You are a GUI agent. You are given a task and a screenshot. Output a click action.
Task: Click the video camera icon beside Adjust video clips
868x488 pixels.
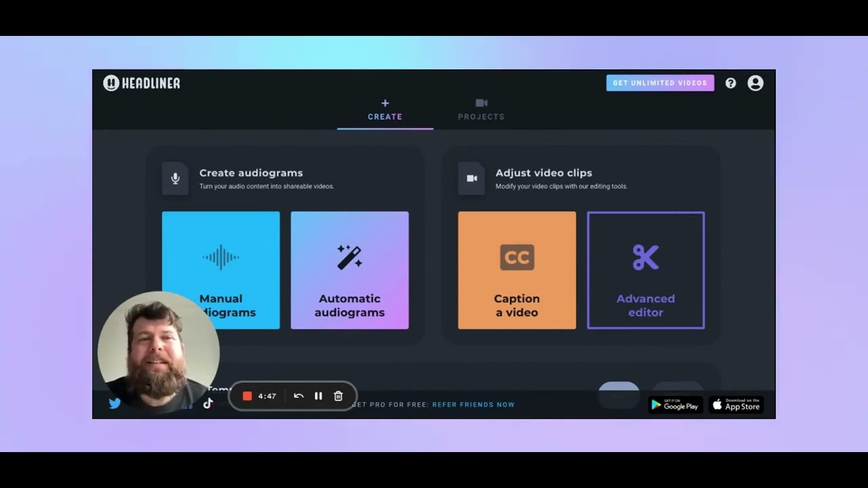point(471,178)
